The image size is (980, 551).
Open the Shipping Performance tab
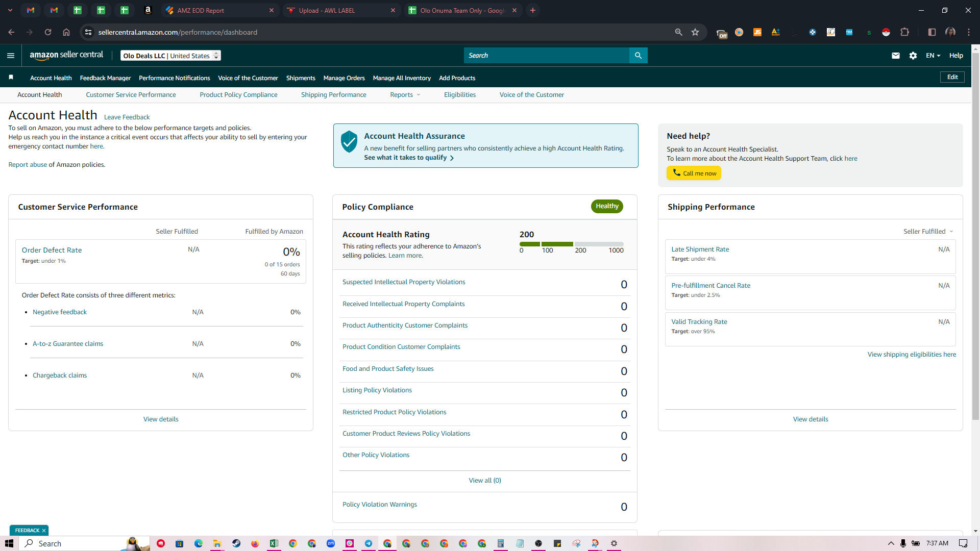coord(333,95)
